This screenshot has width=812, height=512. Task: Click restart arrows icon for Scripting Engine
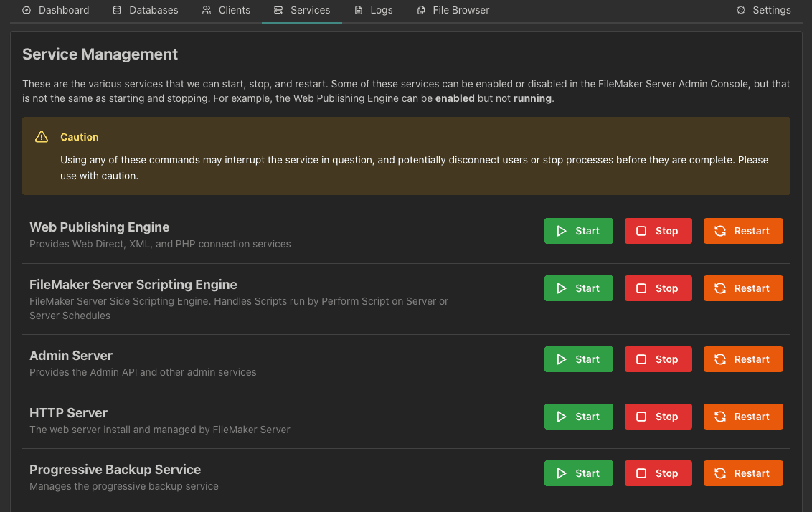click(720, 288)
